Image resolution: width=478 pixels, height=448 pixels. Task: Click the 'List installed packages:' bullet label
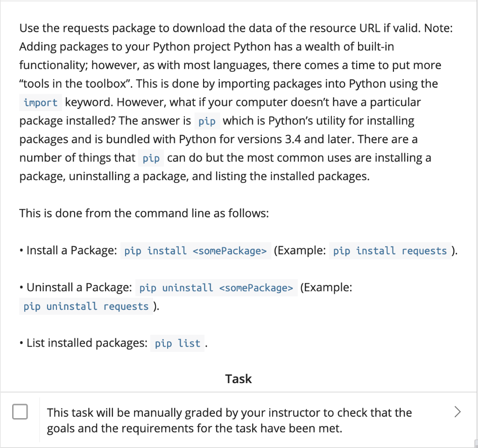coord(87,343)
